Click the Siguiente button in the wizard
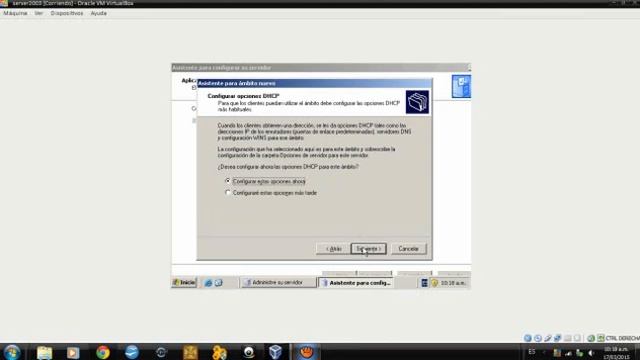 pos(368,249)
